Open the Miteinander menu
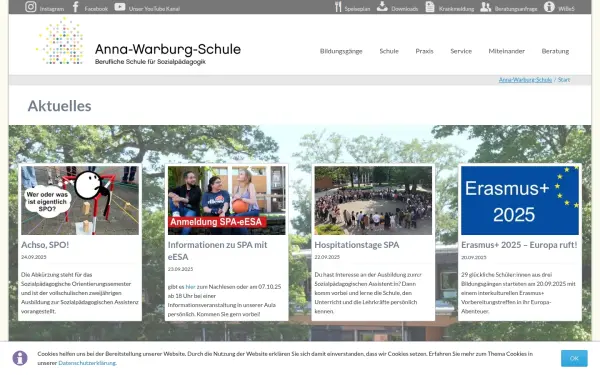The image size is (600, 375). pos(506,51)
